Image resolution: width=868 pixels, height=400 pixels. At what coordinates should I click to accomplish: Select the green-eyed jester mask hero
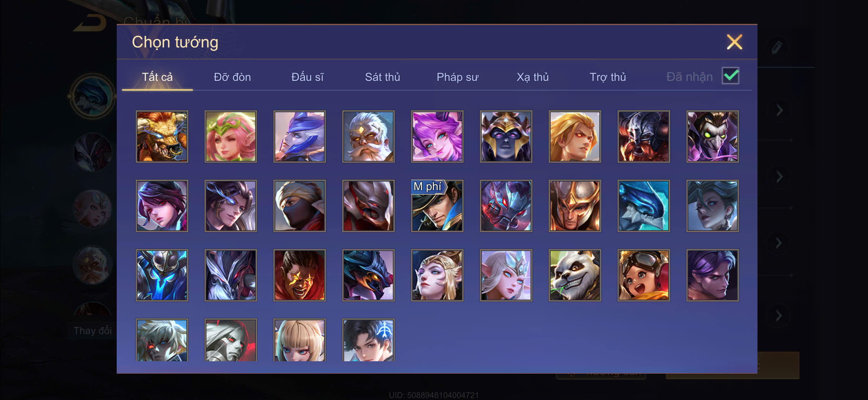(x=712, y=136)
